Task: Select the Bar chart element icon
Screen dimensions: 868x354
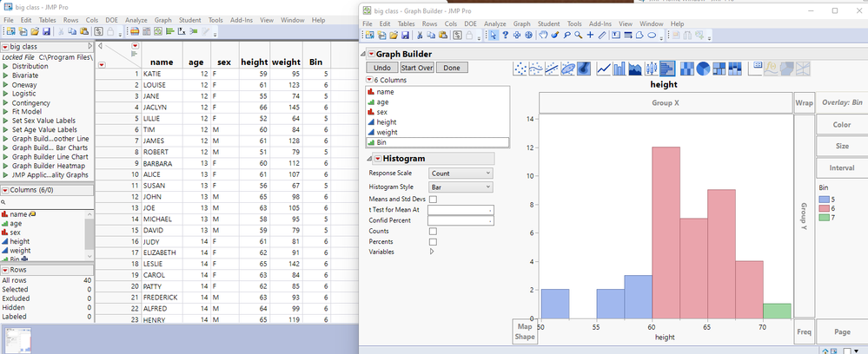Action: pos(620,69)
